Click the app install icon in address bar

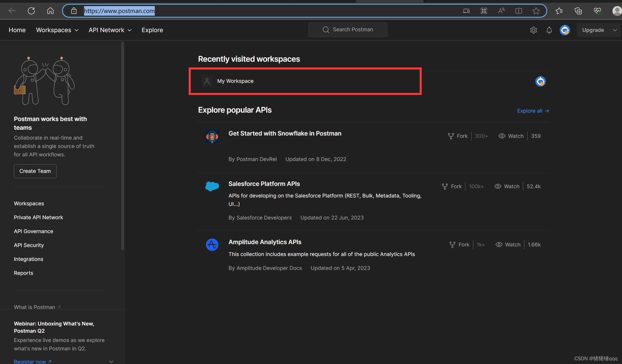[466, 11]
